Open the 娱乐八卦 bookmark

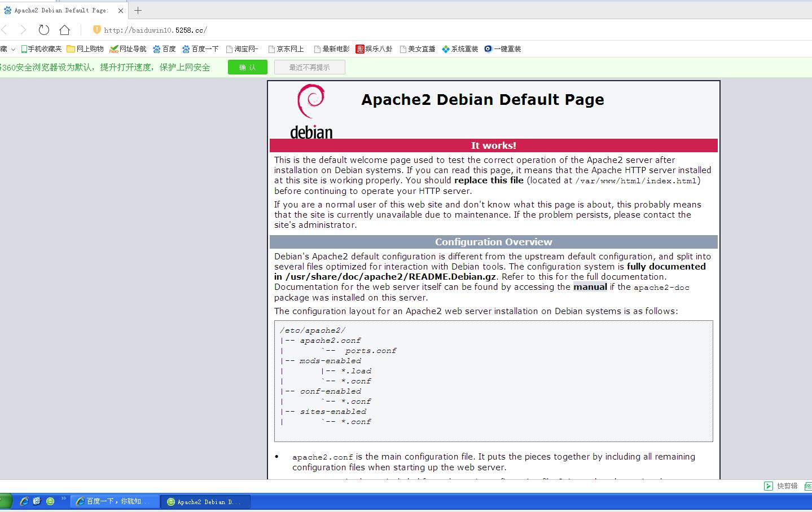point(374,49)
